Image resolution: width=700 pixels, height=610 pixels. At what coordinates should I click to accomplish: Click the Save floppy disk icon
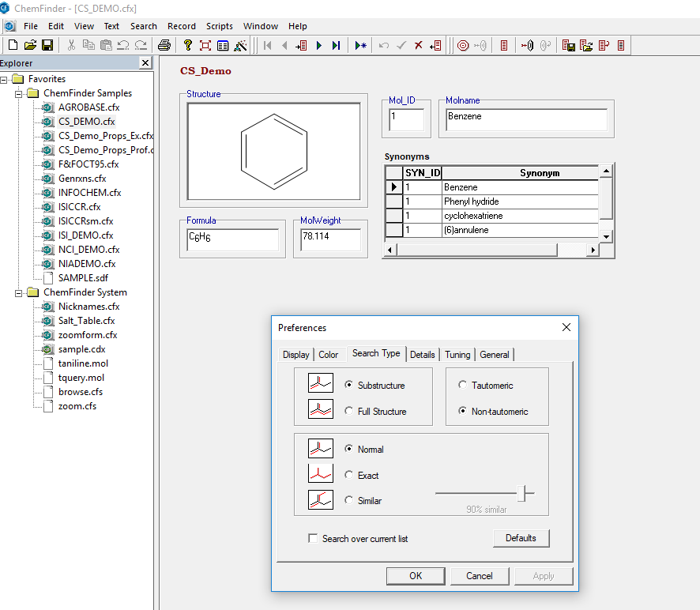tap(47, 45)
